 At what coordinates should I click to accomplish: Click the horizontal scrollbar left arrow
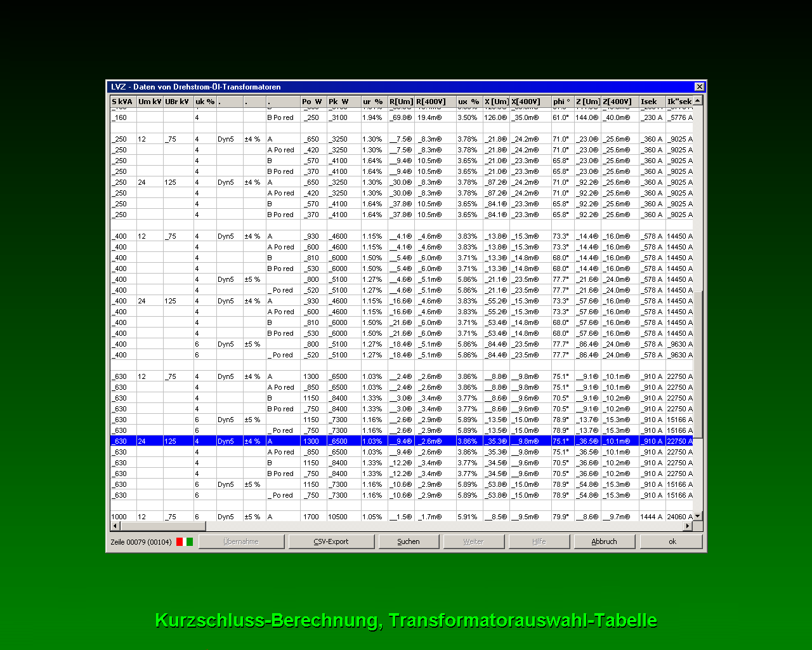[115, 526]
